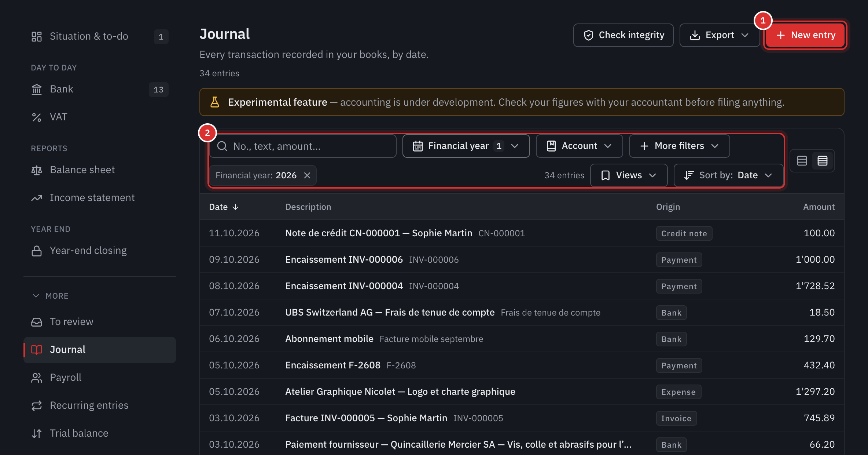Click the Year-end closing lock icon
868x455 pixels.
[37, 251]
